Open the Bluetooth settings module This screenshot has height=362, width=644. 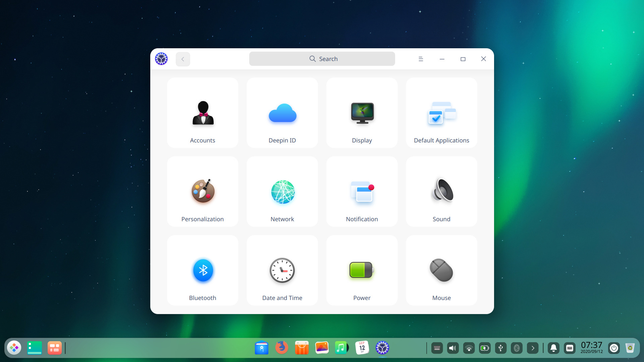tap(202, 270)
